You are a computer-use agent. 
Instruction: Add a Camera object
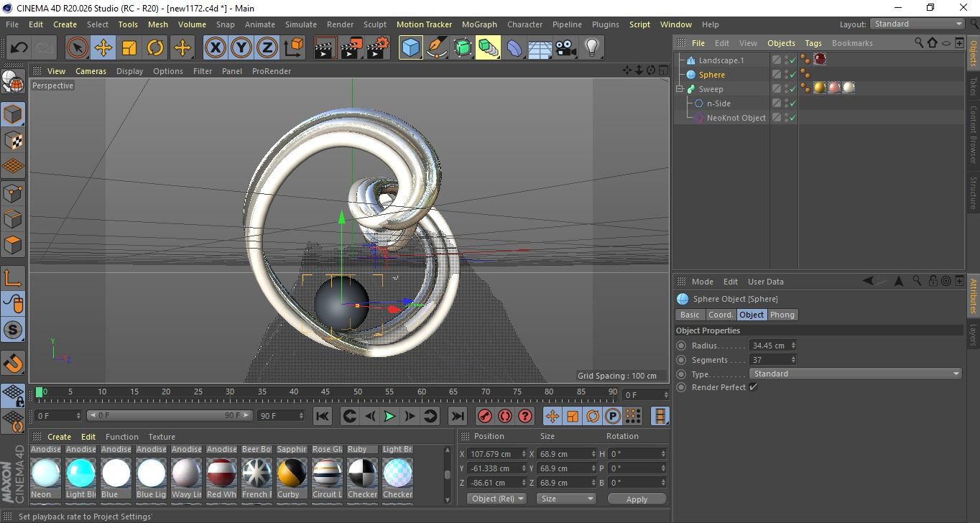[566, 48]
